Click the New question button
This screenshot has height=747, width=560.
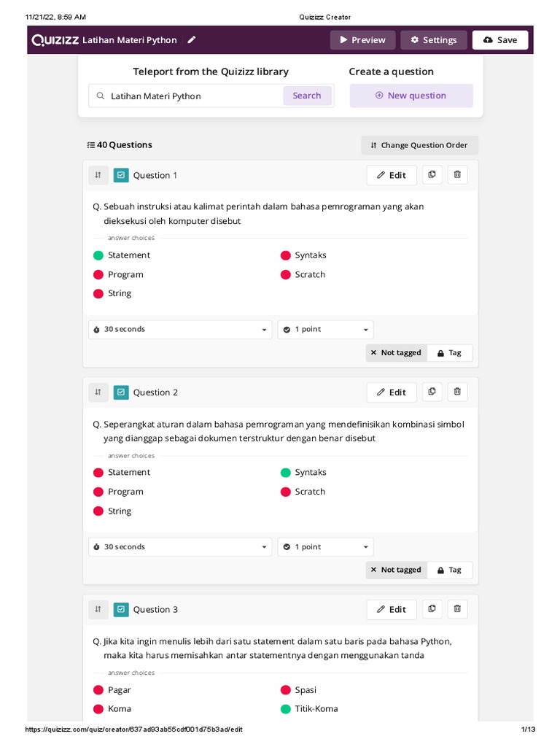pyautogui.click(x=411, y=96)
